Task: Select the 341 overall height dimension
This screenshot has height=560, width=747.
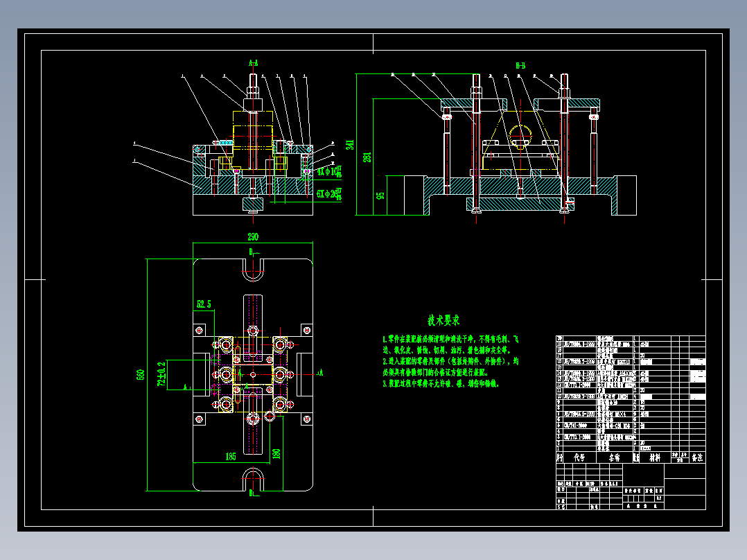Action: click(x=350, y=145)
